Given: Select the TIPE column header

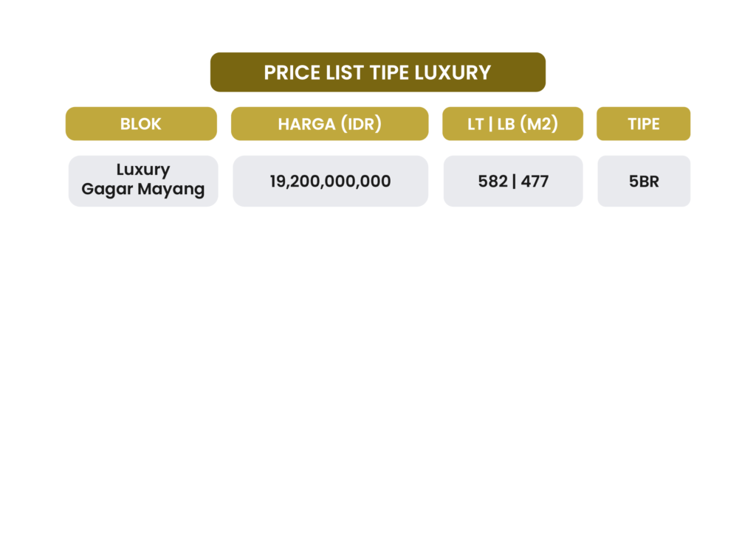Looking at the screenshot, I should coord(643,124).
